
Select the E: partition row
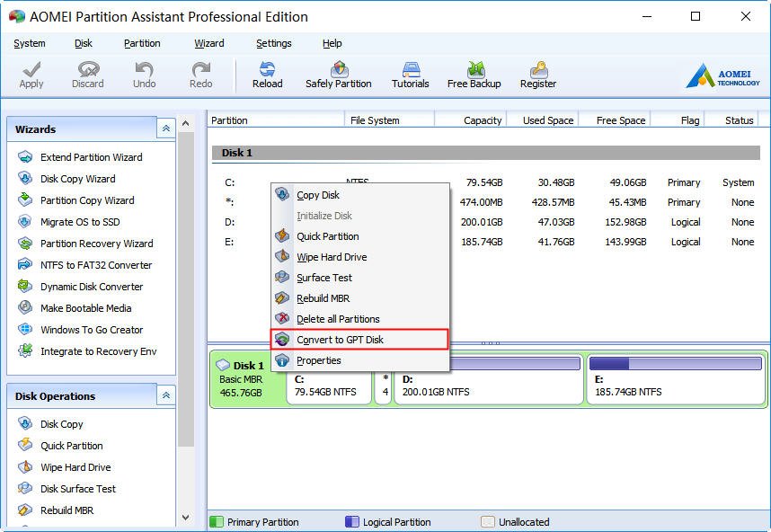click(486, 242)
